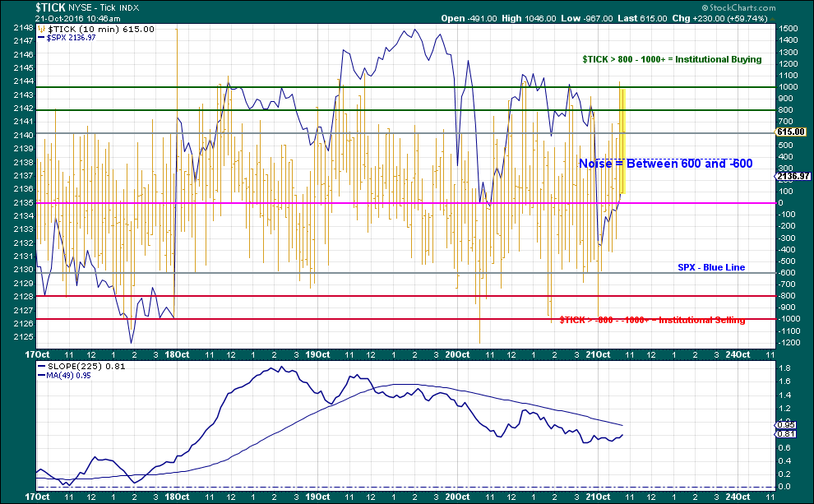Click the green +800 horizontal threshold line

(x=405, y=110)
